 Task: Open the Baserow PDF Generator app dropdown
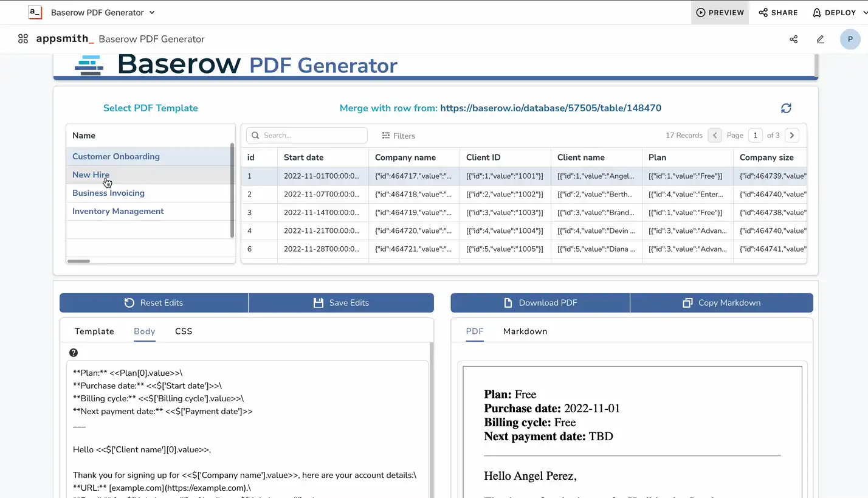point(151,12)
